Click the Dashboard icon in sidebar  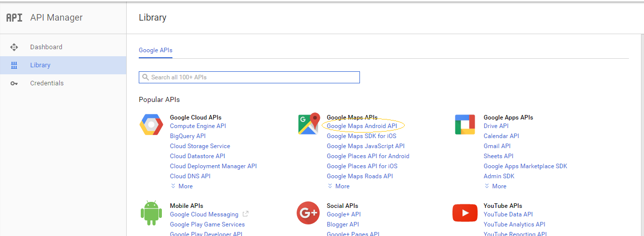point(14,47)
